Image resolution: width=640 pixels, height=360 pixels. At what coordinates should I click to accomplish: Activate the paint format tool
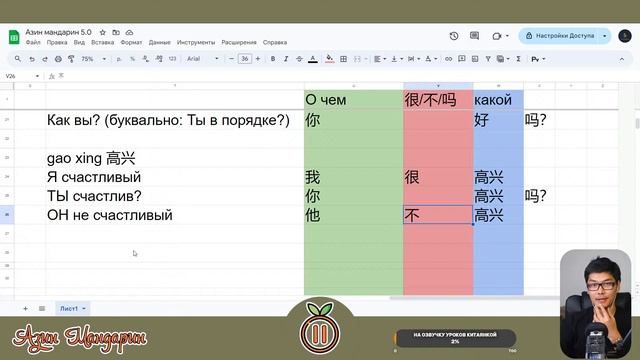tap(71, 59)
